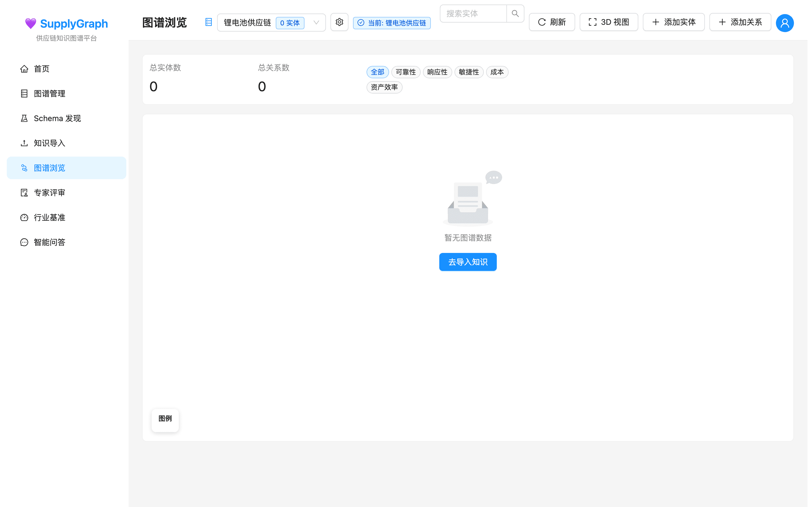The height and width of the screenshot is (507, 812).
Task: Enable the 敏捷性 filter
Action: 469,72
